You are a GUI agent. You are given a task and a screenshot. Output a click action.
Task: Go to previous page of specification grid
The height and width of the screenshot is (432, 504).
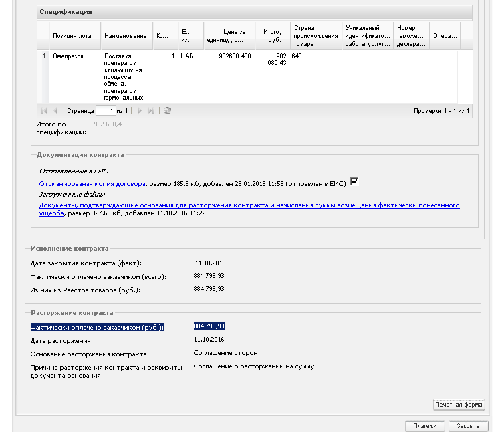(55, 110)
